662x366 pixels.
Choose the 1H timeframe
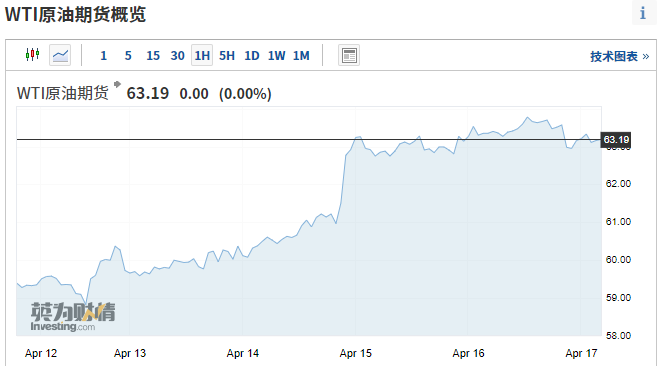coord(202,55)
